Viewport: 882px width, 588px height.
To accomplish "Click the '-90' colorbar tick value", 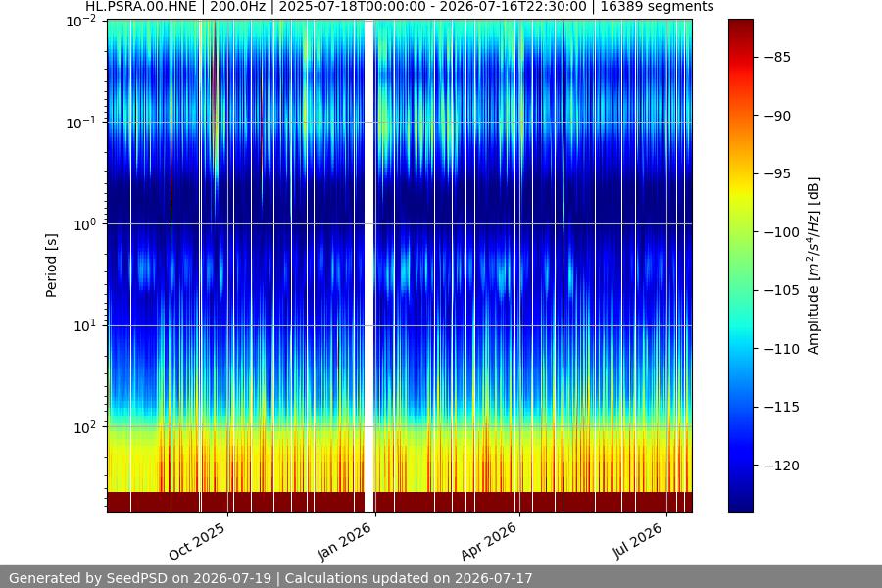I will pos(777,116).
